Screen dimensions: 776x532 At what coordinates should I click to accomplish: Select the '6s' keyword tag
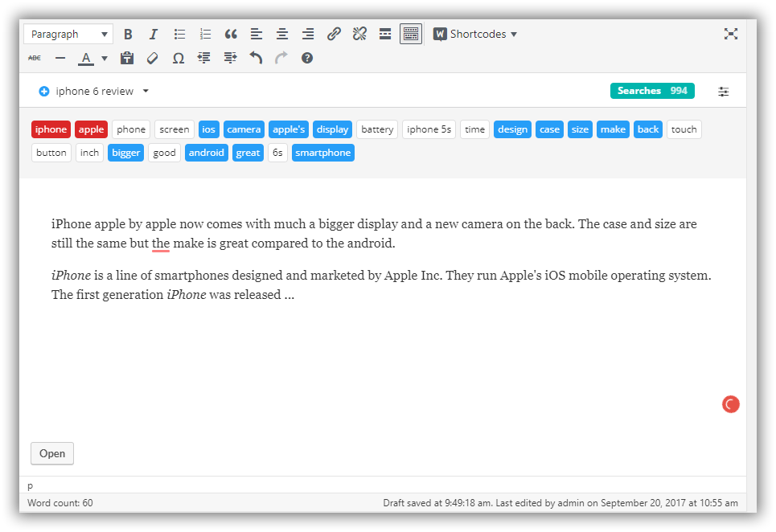click(x=277, y=153)
